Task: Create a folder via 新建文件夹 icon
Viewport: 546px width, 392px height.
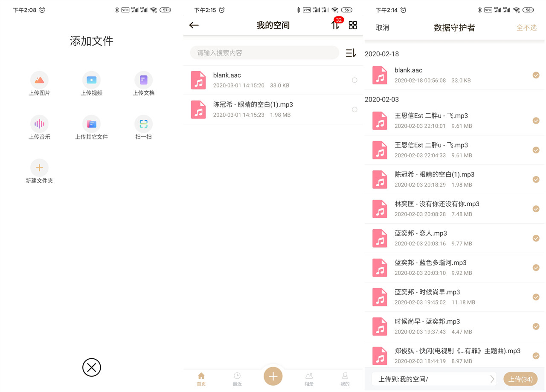Action: click(39, 167)
